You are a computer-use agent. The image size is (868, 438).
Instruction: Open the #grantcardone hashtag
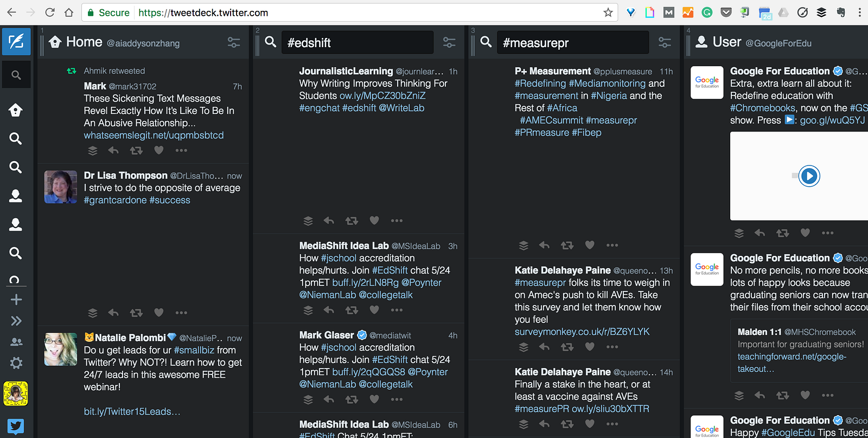point(115,200)
